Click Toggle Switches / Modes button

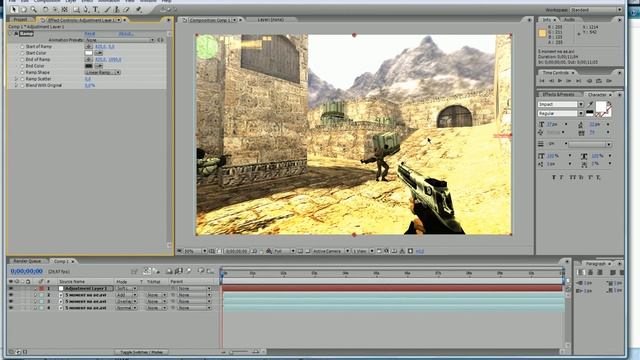[x=141, y=352]
